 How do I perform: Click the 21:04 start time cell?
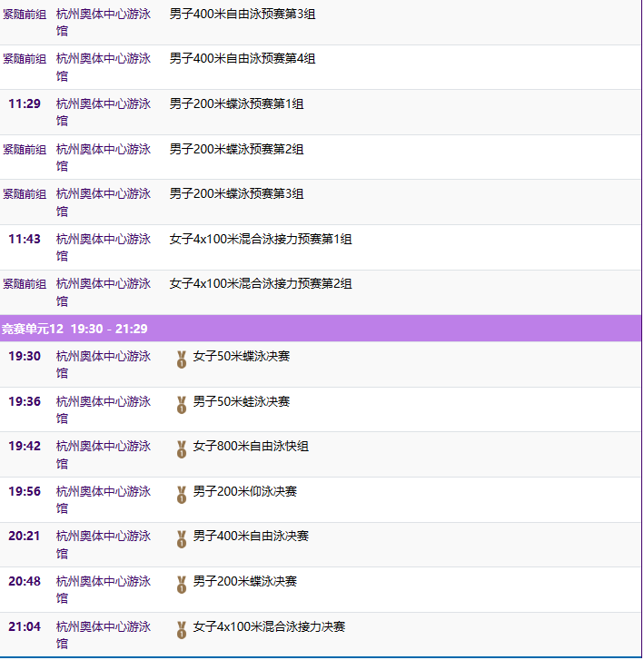click(x=25, y=626)
